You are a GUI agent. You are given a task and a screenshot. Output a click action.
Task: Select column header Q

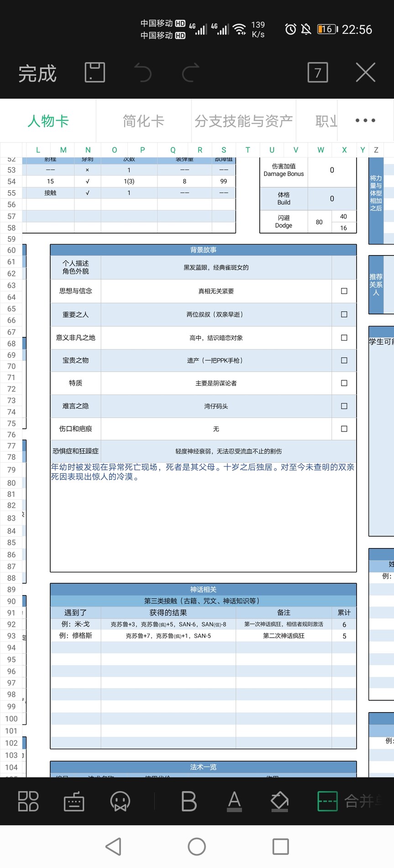click(173, 150)
